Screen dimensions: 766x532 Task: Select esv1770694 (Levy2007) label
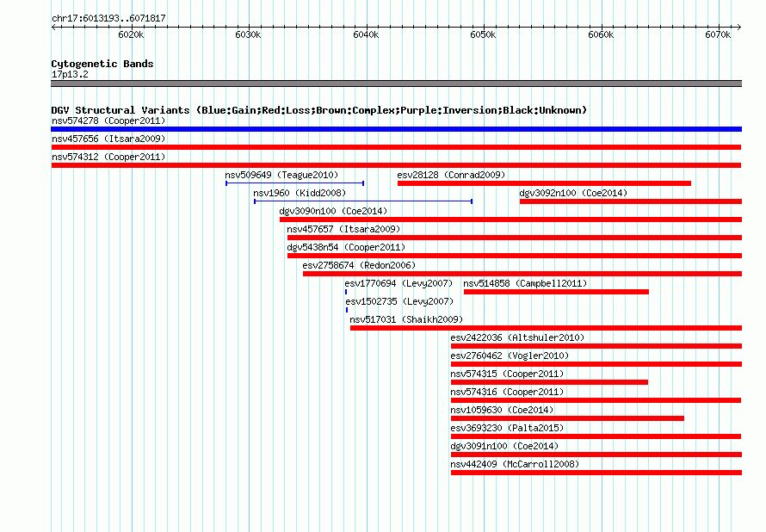click(x=398, y=283)
